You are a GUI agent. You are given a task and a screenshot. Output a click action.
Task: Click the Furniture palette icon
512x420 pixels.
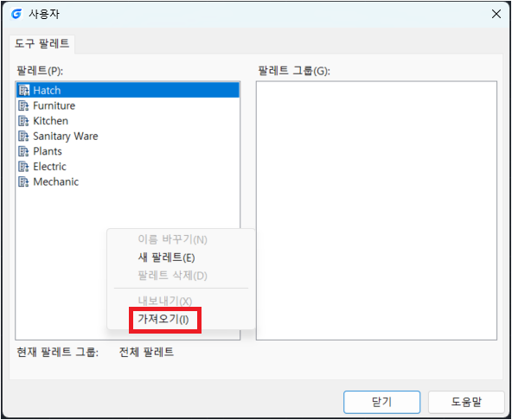pos(24,105)
